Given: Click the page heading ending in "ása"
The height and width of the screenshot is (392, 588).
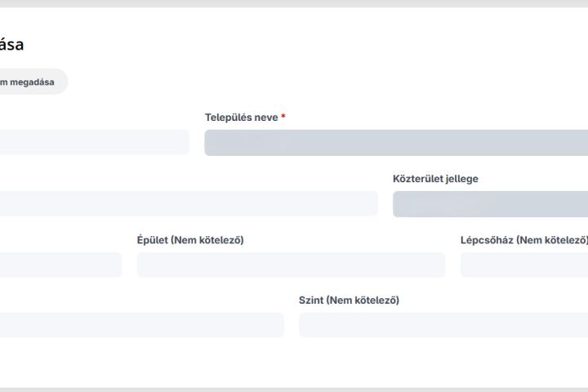Looking at the screenshot, I should tap(11, 45).
